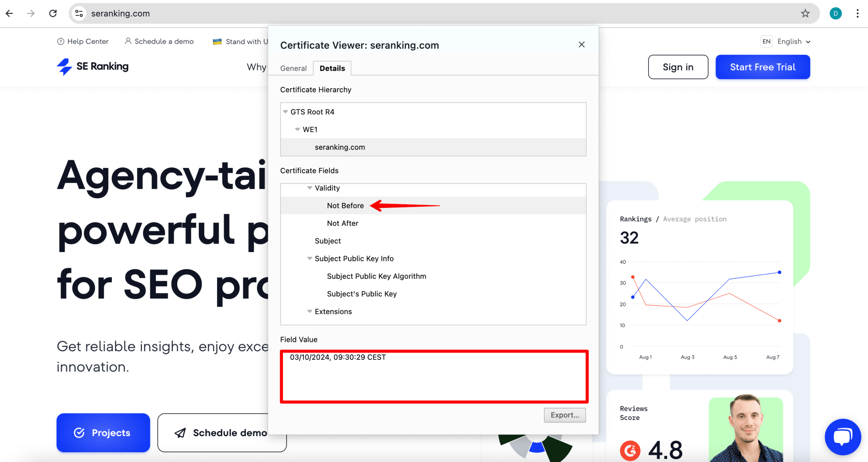Open the browser profile avatar
The height and width of the screenshot is (462, 868).
[835, 13]
